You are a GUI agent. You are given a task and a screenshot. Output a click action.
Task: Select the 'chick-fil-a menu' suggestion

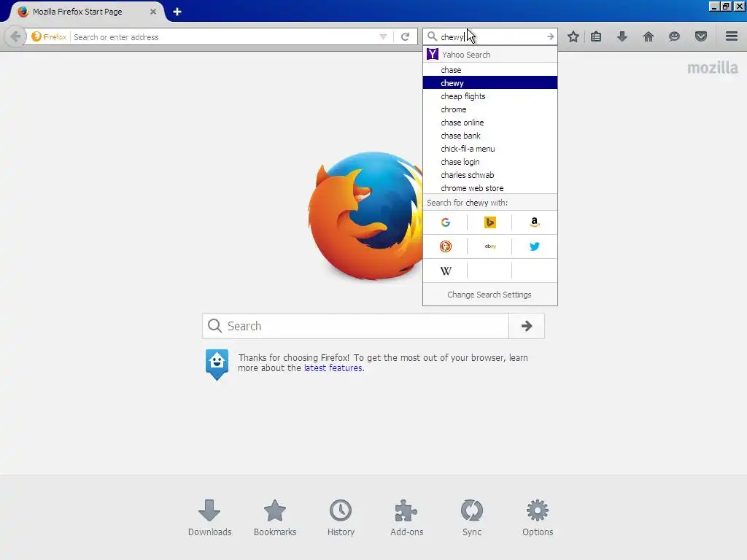[x=489, y=149]
